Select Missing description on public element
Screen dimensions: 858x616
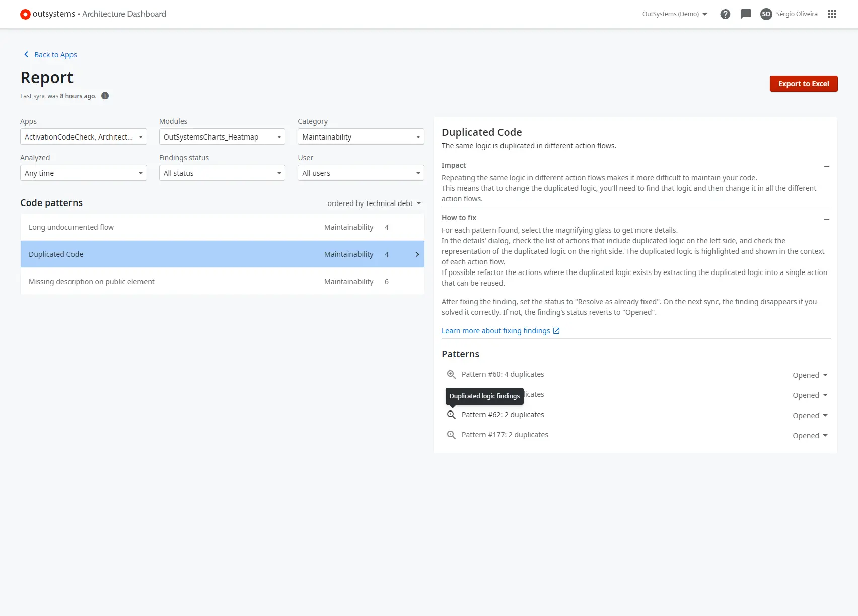click(222, 282)
